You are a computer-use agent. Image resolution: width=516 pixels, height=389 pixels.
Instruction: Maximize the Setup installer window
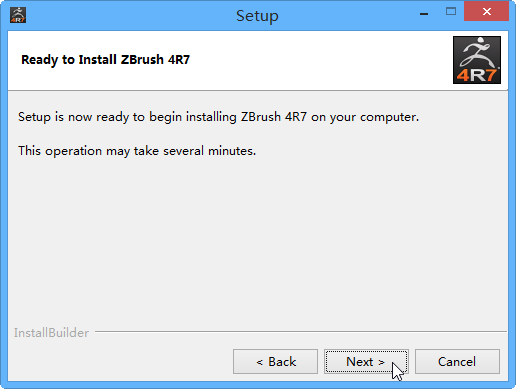[x=451, y=12]
